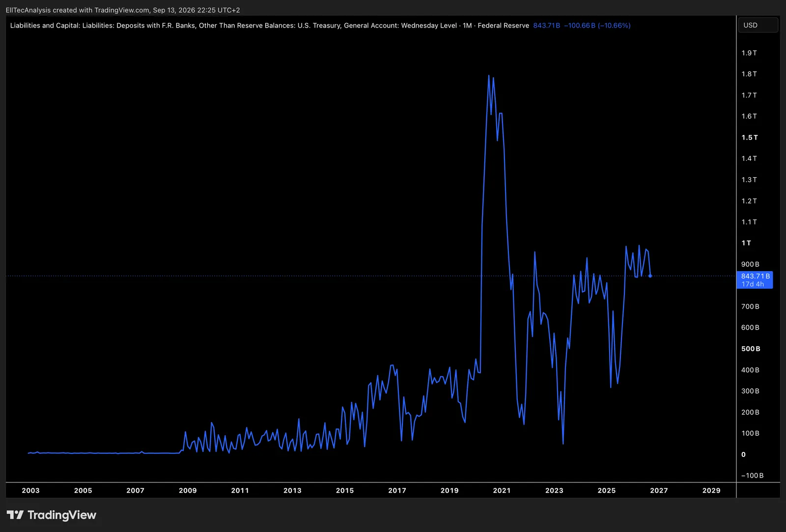Viewport: 786px width, 532px height.
Task: Click the 1T price axis label
Action: coord(746,243)
